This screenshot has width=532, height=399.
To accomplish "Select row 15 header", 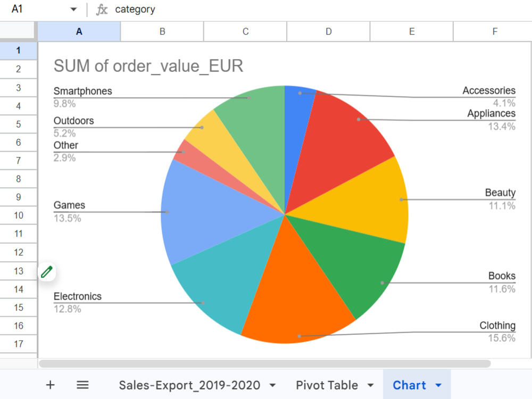I will 18,307.
